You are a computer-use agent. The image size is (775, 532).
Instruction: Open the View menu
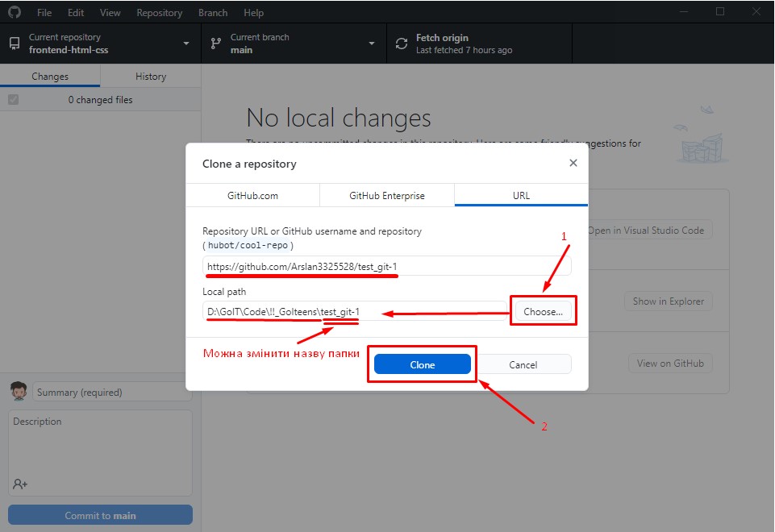tap(110, 12)
